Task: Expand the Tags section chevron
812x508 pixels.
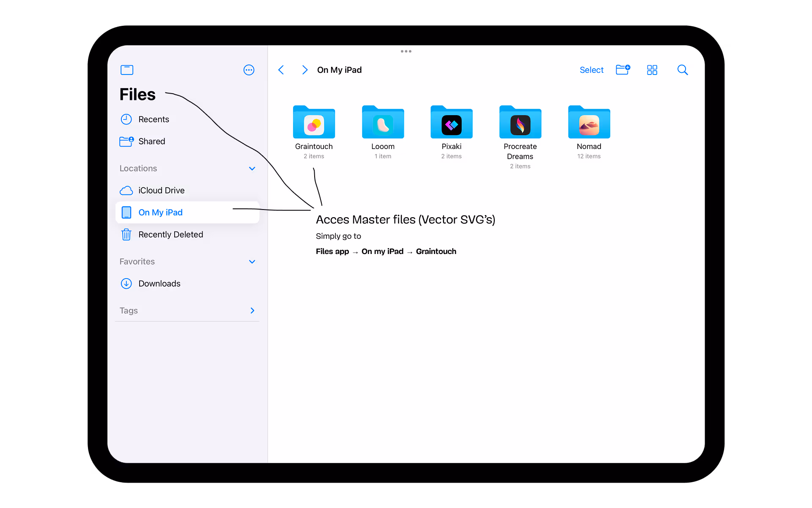Action: 252,311
